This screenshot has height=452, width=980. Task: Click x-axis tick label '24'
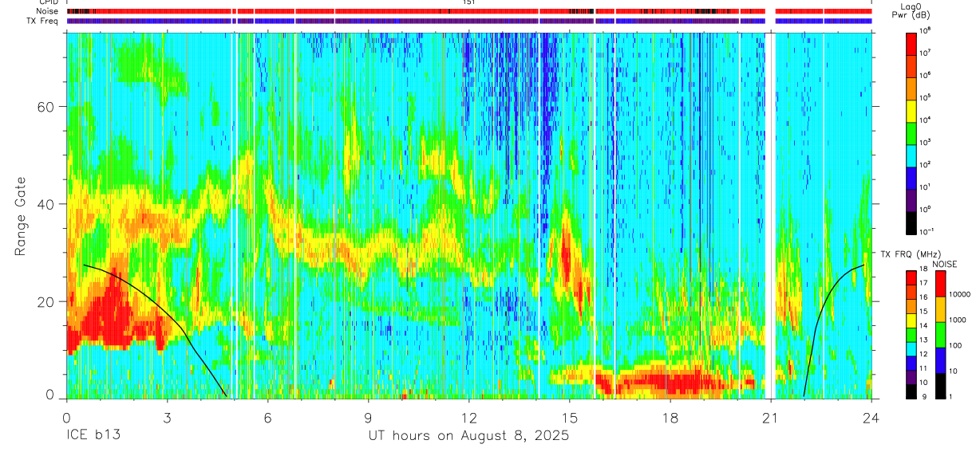(x=871, y=417)
